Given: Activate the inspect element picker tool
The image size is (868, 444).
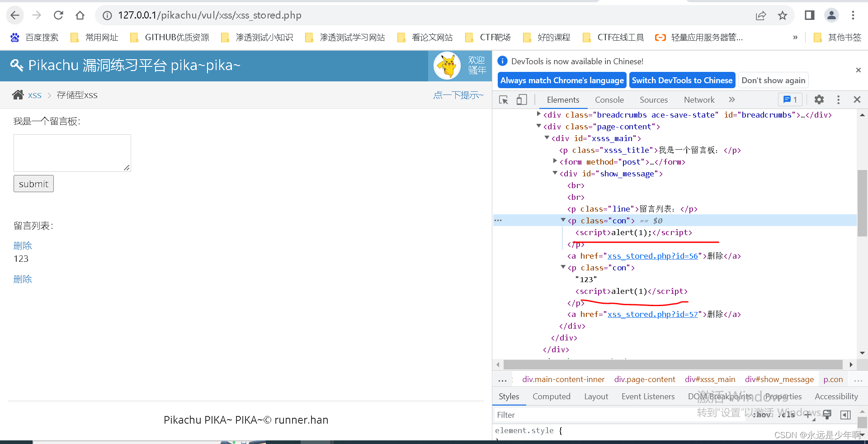Looking at the screenshot, I should 504,100.
